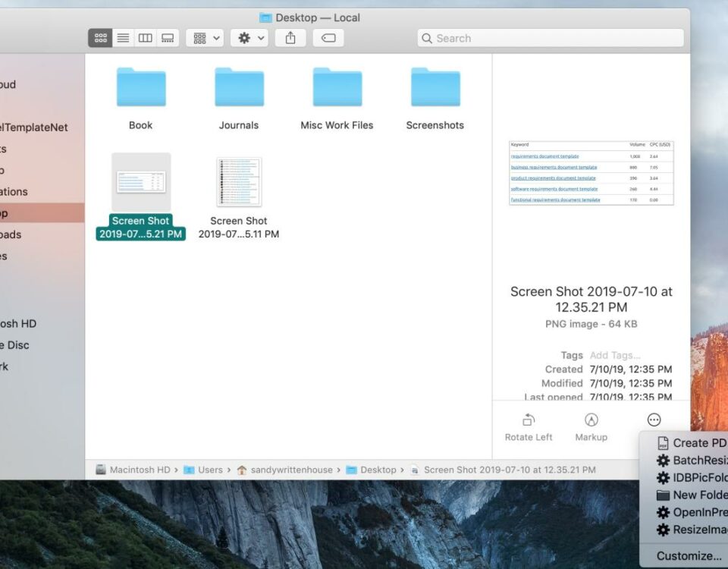The height and width of the screenshot is (569, 728).
Task: Focus the Search field
Action: 551,38
